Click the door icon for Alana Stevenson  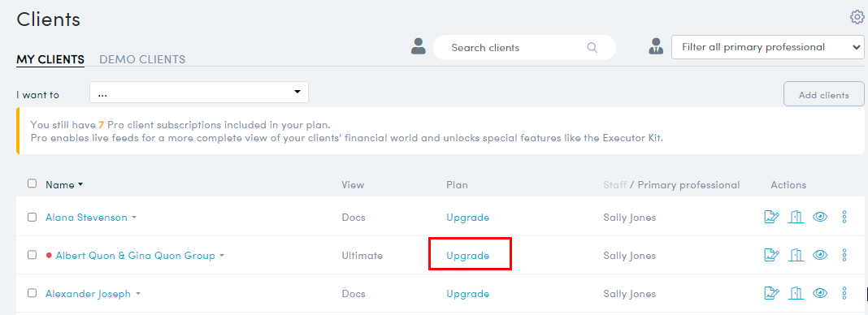click(x=796, y=218)
